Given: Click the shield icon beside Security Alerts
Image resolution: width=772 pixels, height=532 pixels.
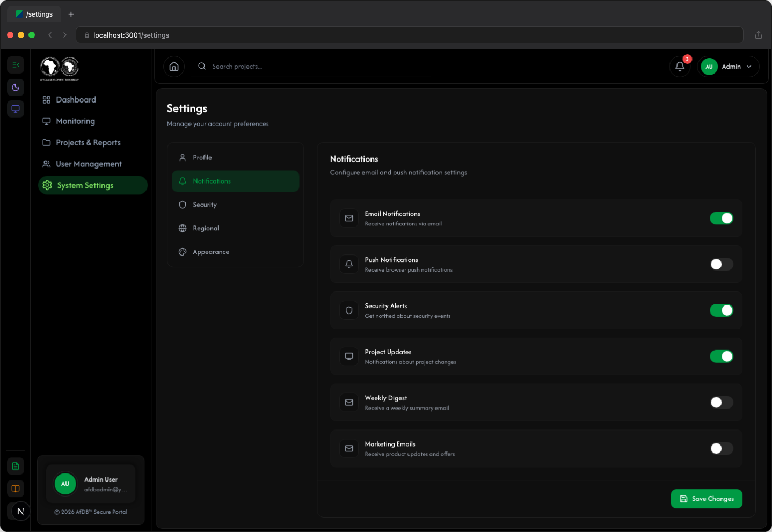Looking at the screenshot, I should [x=349, y=310].
